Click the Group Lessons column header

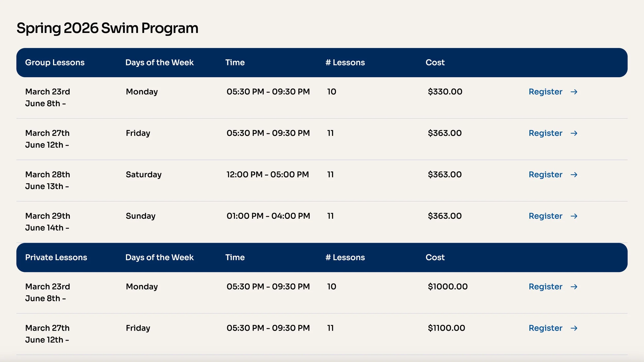(x=55, y=63)
